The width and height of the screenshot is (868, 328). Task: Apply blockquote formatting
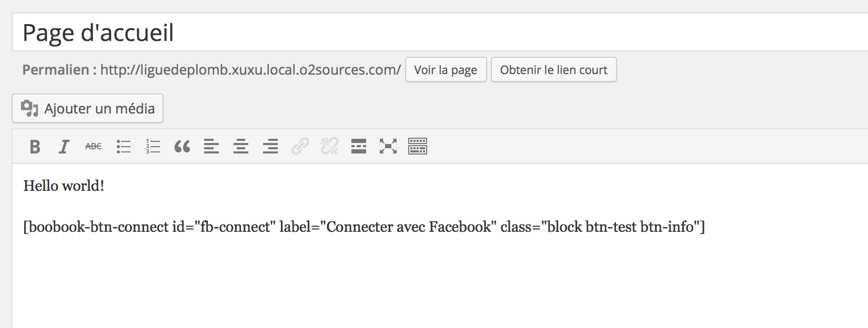pyautogui.click(x=182, y=147)
